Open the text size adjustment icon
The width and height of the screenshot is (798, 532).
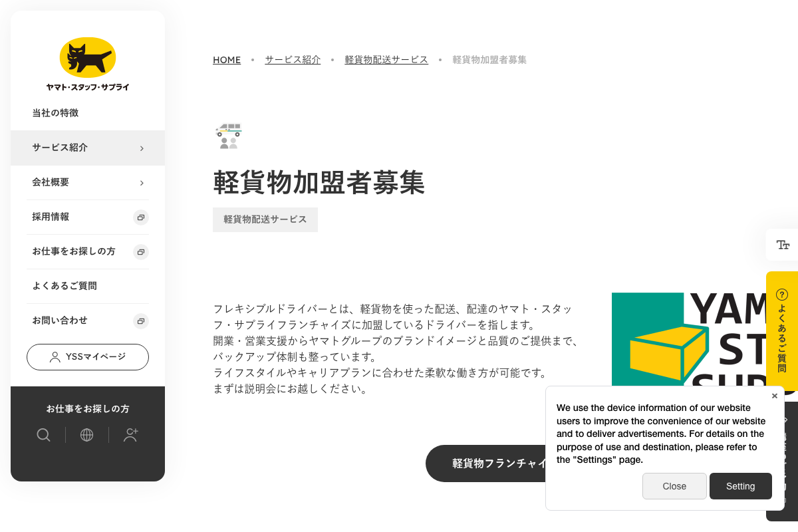coord(783,245)
